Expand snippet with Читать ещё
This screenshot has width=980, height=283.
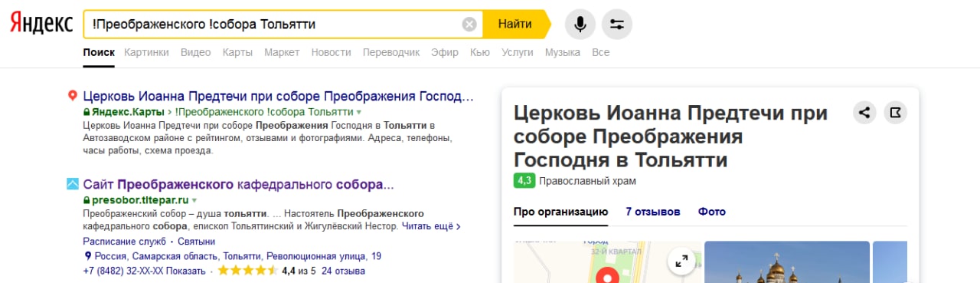[x=431, y=227]
